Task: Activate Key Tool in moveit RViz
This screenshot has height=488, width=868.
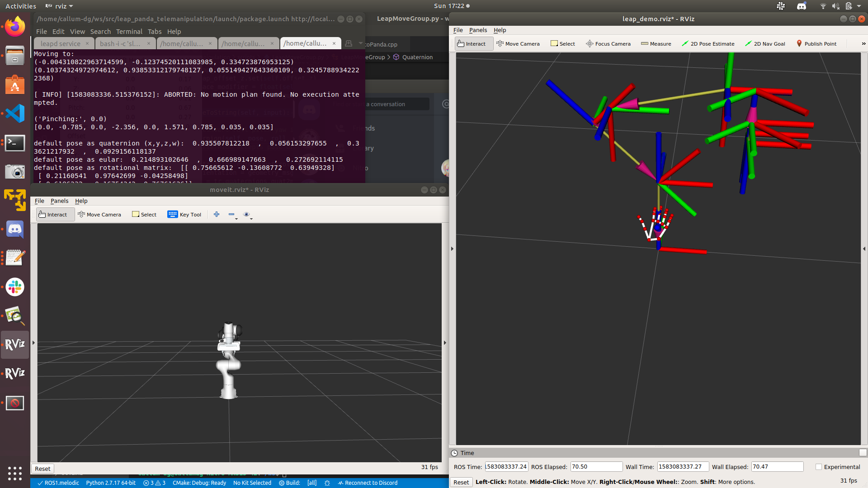Action: click(184, 215)
